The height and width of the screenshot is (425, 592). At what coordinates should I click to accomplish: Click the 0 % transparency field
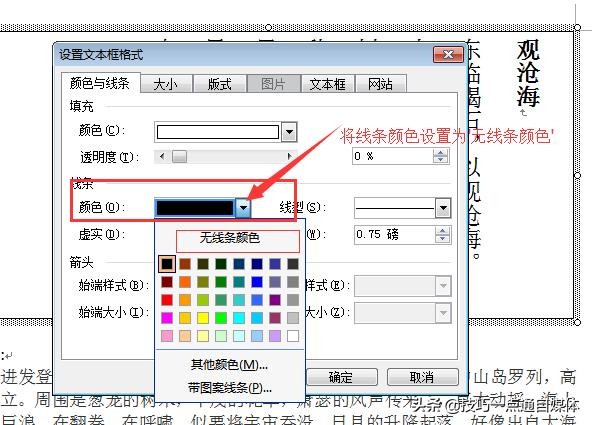click(x=393, y=156)
